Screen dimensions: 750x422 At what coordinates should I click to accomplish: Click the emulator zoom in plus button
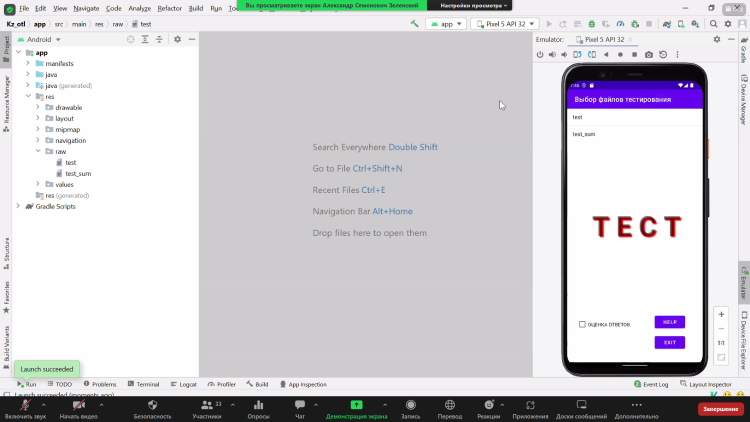(x=721, y=314)
